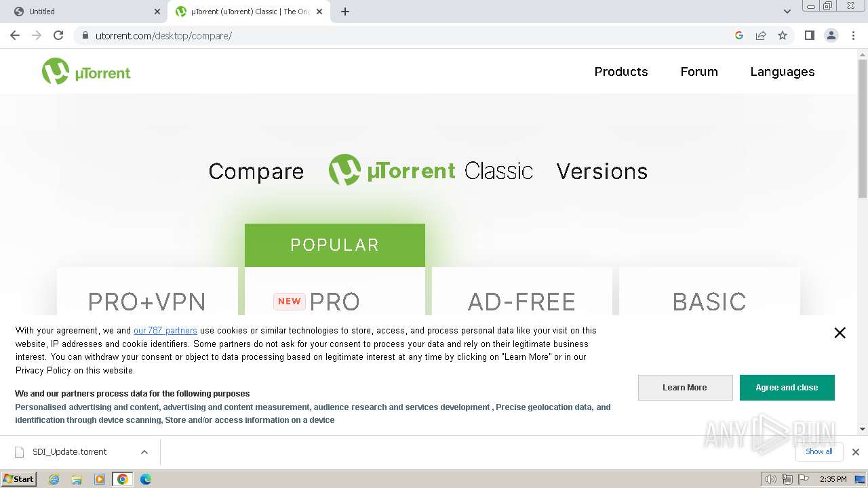The image size is (868, 488).
Task: Open the 'our 787 partners' link
Action: [x=165, y=331]
